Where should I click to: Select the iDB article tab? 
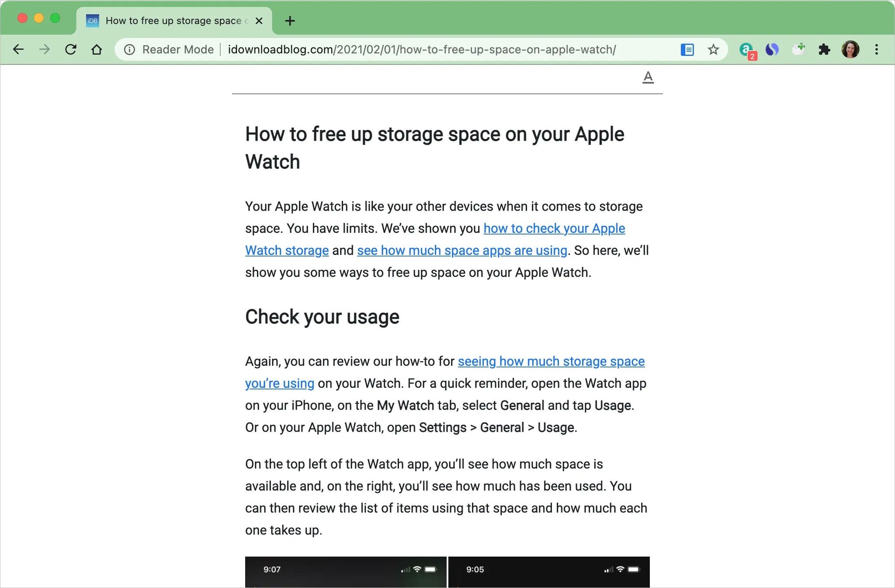point(173,21)
